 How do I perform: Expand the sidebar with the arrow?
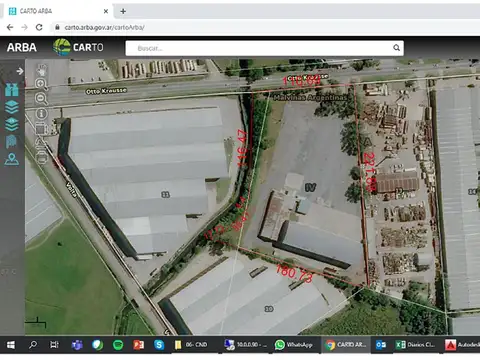(20, 71)
